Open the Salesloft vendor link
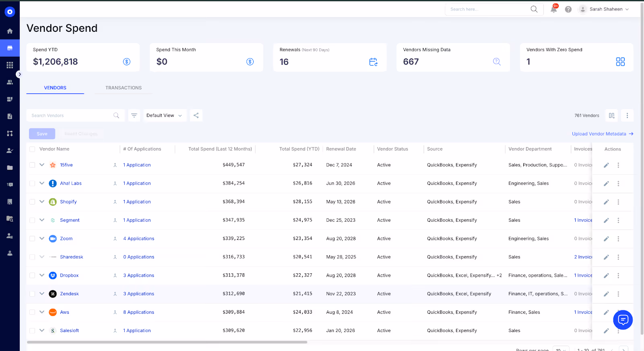The height and width of the screenshot is (351, 644). [69, 331]
